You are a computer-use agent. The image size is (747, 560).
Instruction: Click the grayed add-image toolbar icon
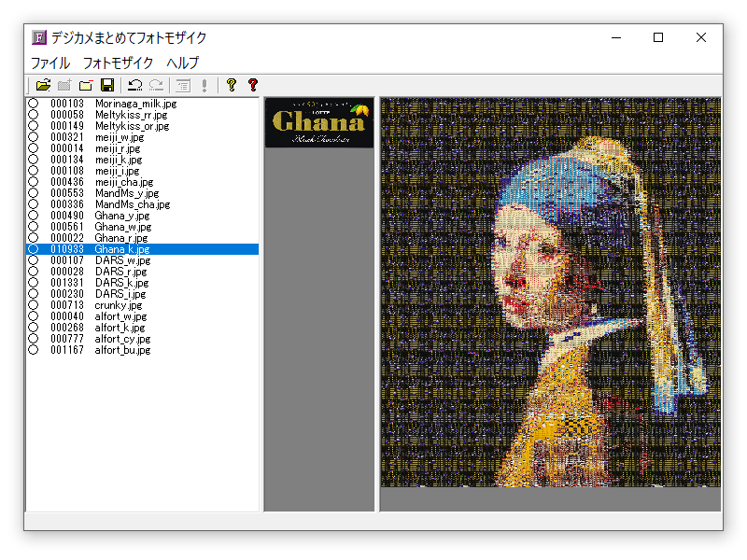tap(64, 85)
